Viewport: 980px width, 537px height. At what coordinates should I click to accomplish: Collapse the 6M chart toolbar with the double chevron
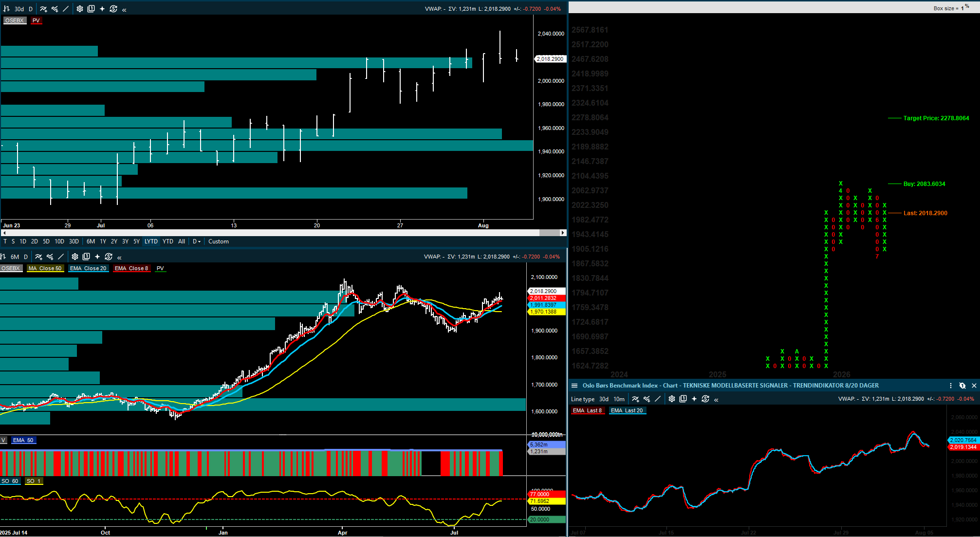point(119,257)
